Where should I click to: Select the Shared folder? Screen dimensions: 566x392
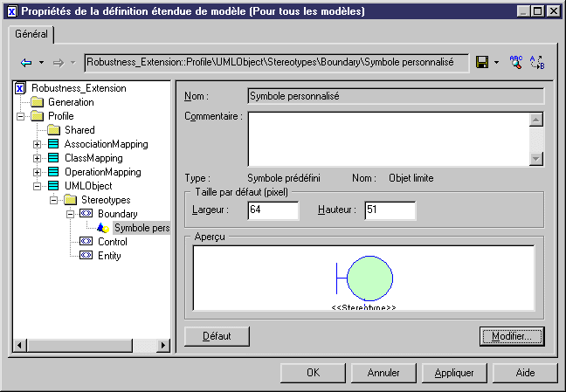click(79, 130)
